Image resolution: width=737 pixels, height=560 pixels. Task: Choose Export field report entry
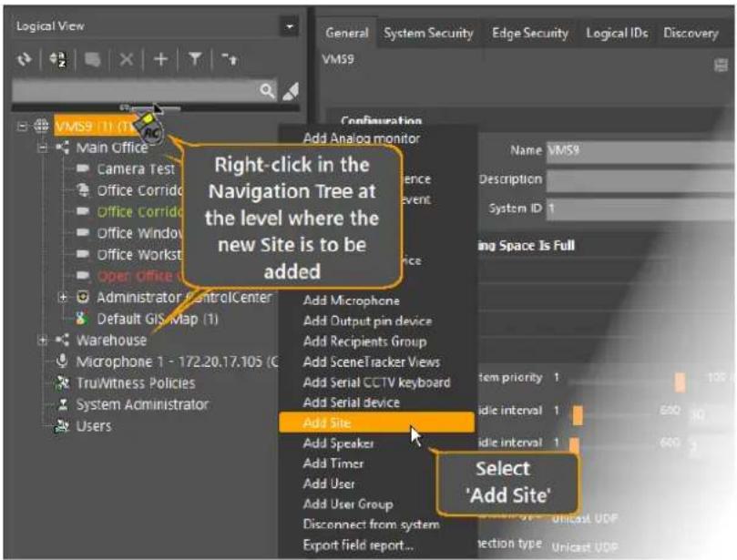point(358,545)
